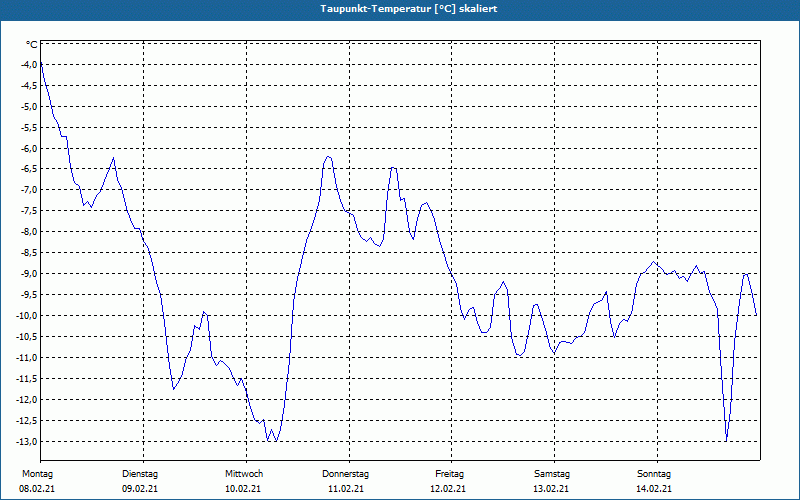Click the '14.02.21' date label
This screenshot has height=500, width=800.
(x=654, y=489)
